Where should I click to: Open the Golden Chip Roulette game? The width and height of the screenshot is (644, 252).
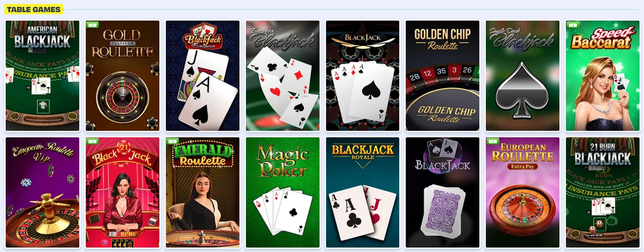point(443,76)
